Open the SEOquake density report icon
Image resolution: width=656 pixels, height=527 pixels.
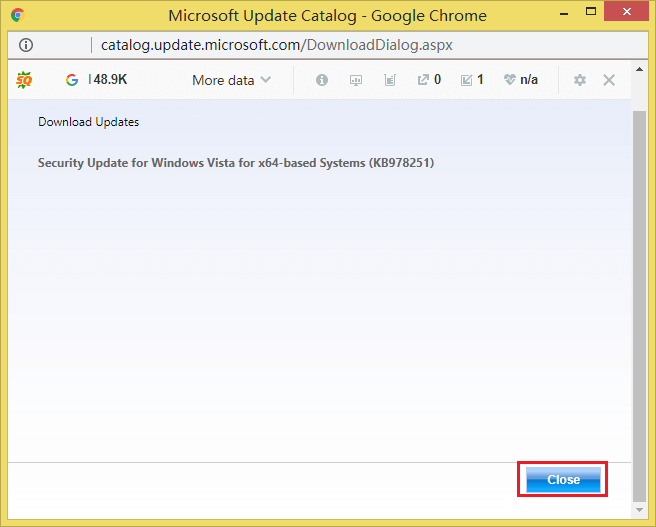(x=390, y=80)
